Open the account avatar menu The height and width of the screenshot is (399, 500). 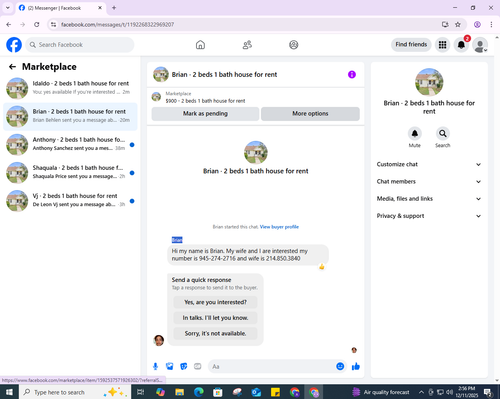480,45
